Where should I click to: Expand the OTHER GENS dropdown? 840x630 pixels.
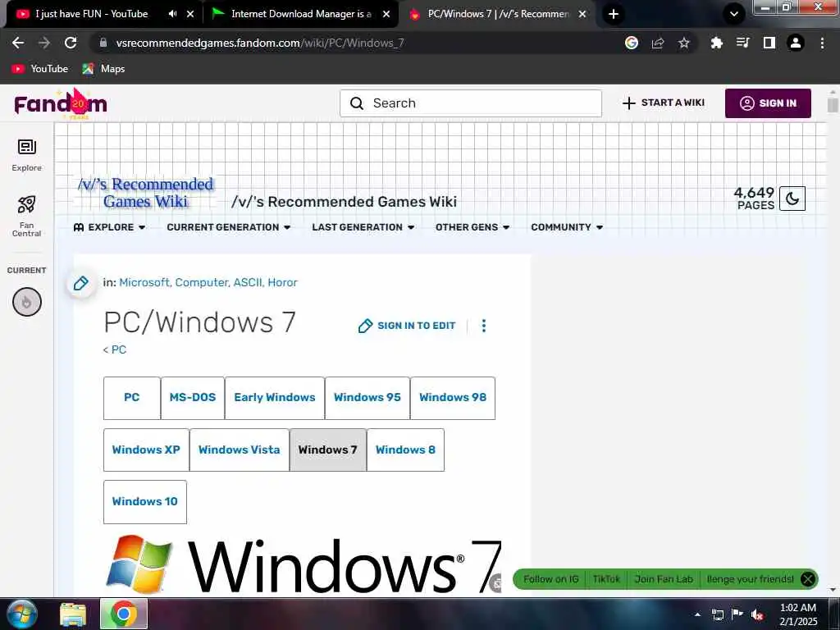click(472, 227)
